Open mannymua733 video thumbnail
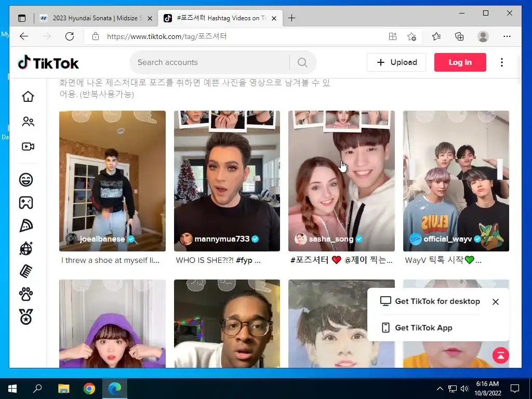Image resolution: width=532 pixels, height=399 pixels. click(x=227, y=181)
